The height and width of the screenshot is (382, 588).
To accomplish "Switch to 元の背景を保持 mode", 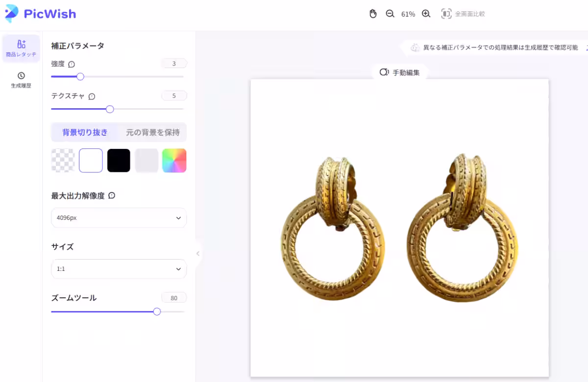I will [153, 132].
